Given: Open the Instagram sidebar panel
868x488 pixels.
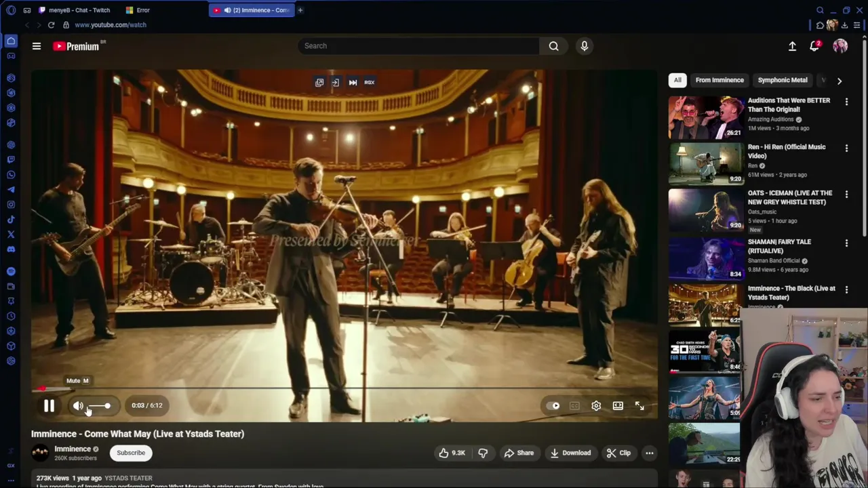Looking at the screenshot, I should tap(11, 205).
